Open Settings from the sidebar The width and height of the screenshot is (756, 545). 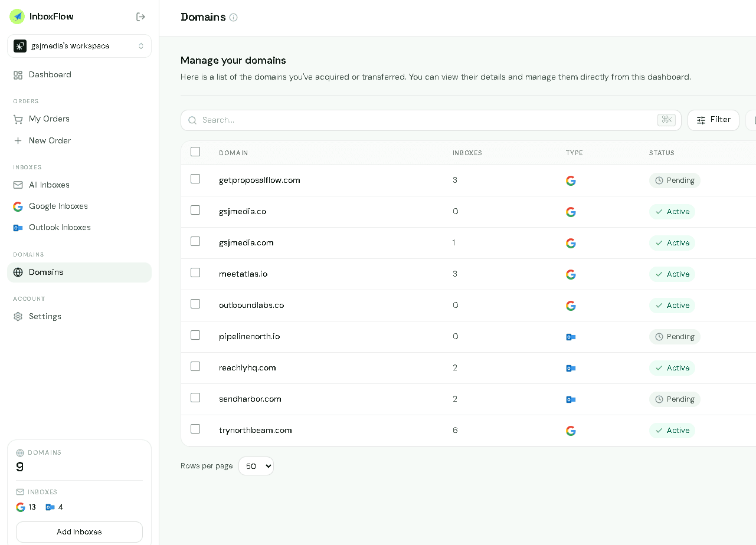pyautogui.click(x=79, y=317)
